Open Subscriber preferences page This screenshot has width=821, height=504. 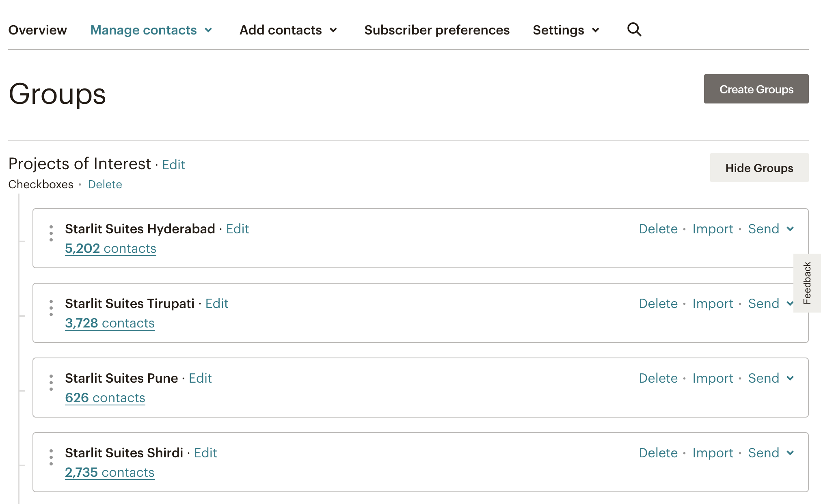coord(437,30)
